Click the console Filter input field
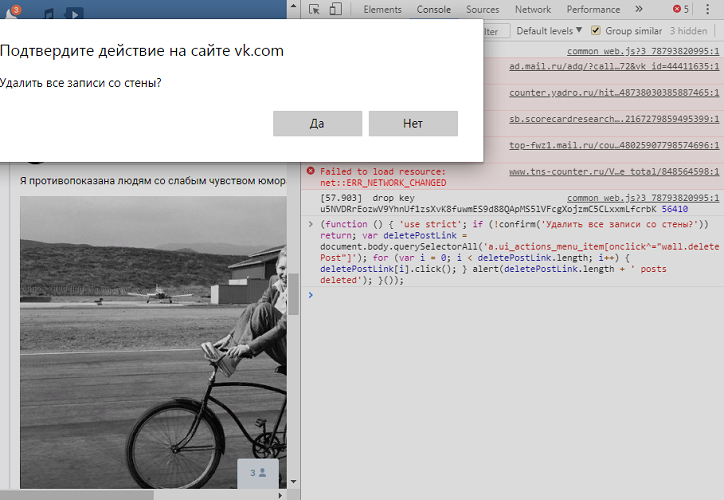 [x=496, y=31]
